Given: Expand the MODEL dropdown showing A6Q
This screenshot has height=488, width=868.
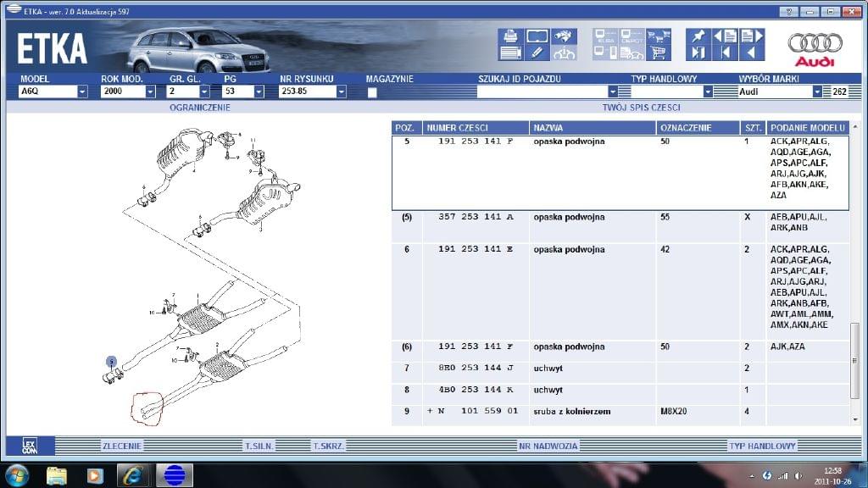Looking at the screenshot, I should tap(82, 91).
